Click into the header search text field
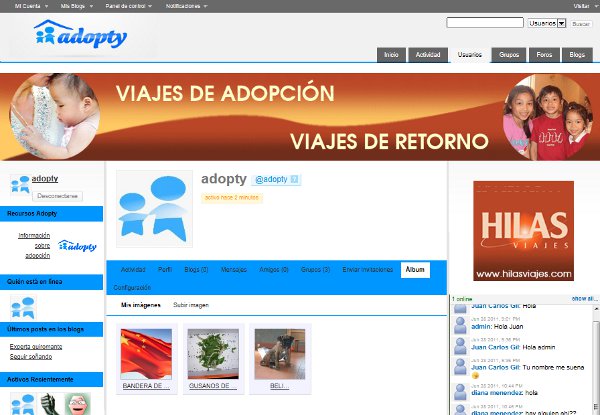 pos(485,22)
